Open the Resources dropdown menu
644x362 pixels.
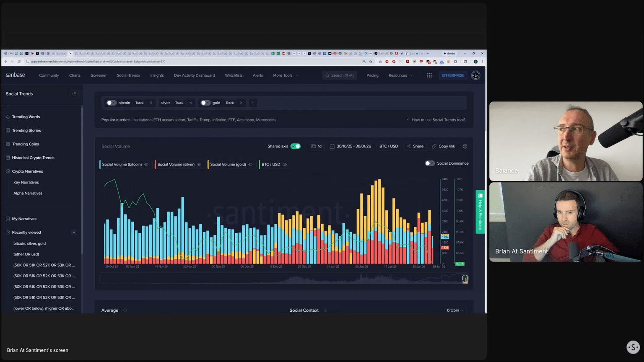point(400,75)
